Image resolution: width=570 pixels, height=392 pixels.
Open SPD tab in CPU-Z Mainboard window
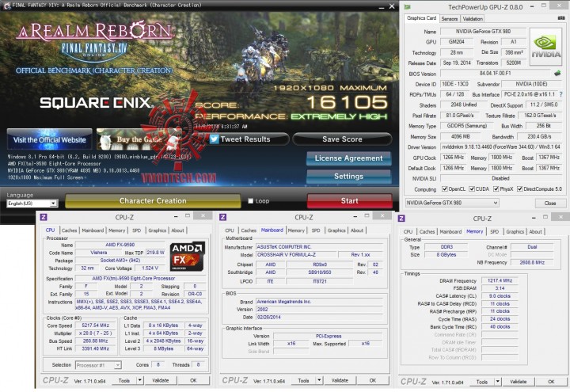[x=316, y=230]
